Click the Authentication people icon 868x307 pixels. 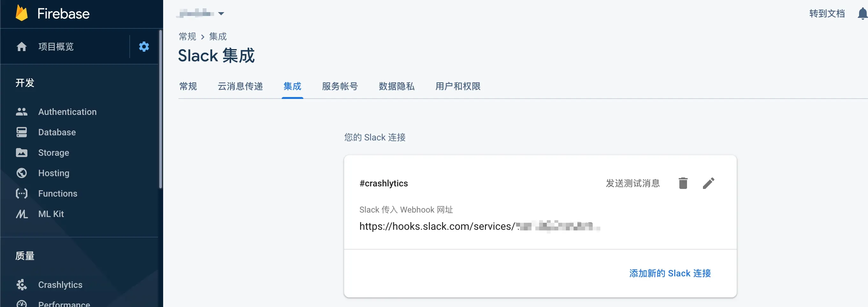[22, 112]
